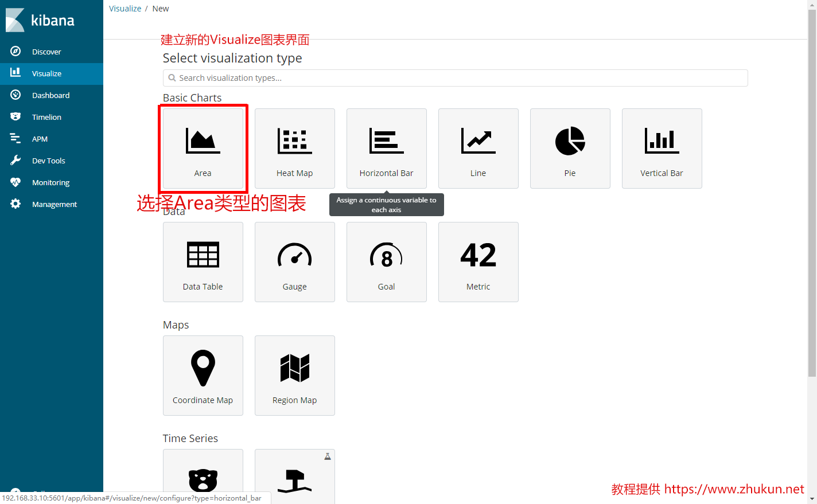Open Timelion from the sidebar
The image size is (817, 504).
pos(52,117)
